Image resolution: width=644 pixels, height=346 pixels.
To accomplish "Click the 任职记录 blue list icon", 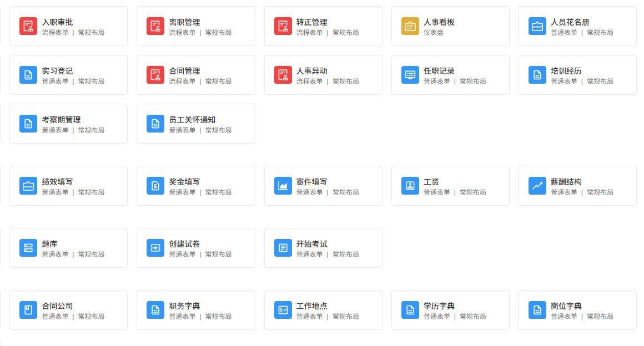I will 410,75.
